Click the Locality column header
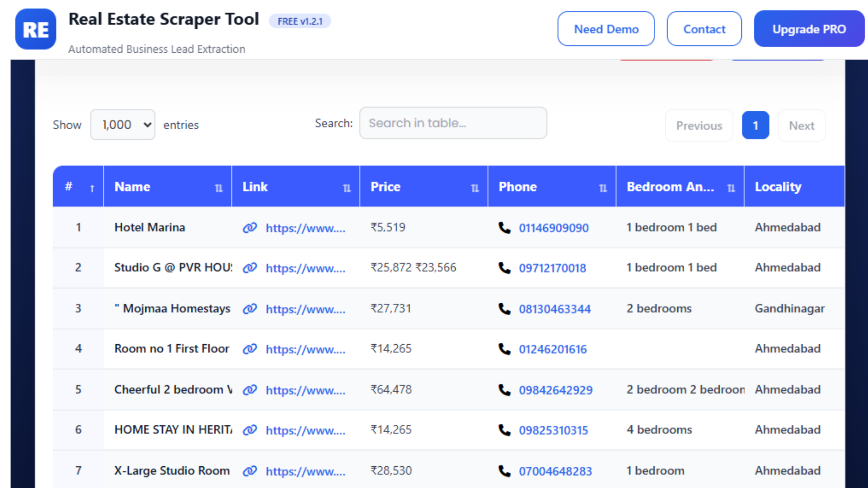 (778, 187)
